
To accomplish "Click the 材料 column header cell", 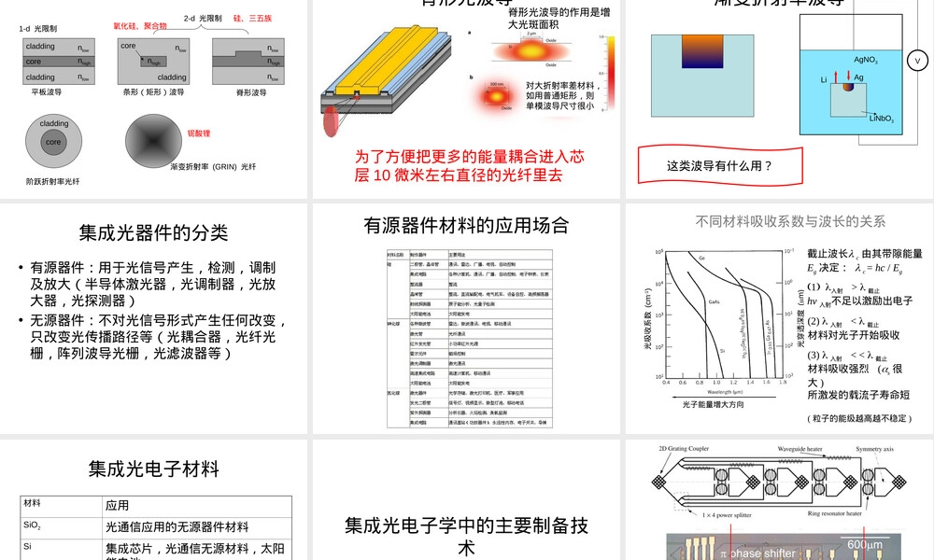I will click(62, 506).
